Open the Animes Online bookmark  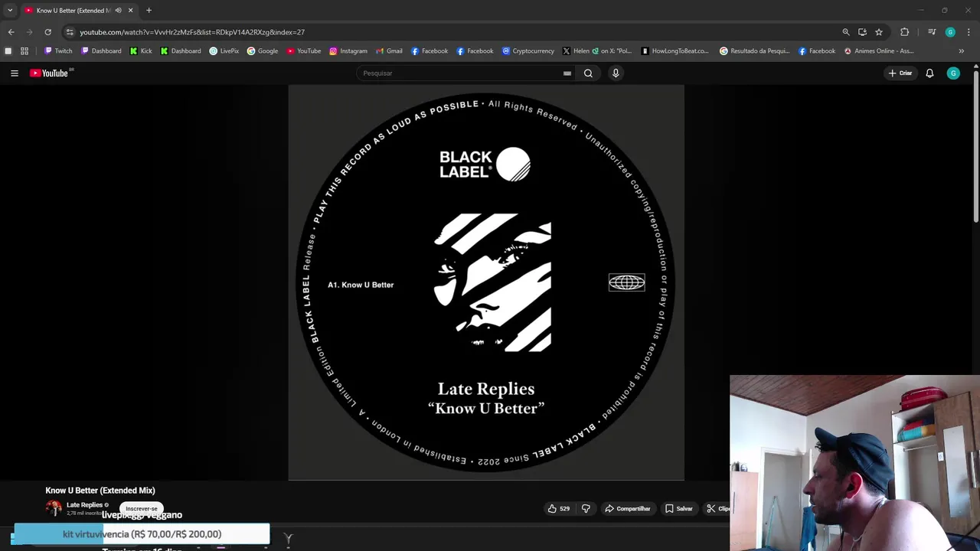click(x=879, y=51)
